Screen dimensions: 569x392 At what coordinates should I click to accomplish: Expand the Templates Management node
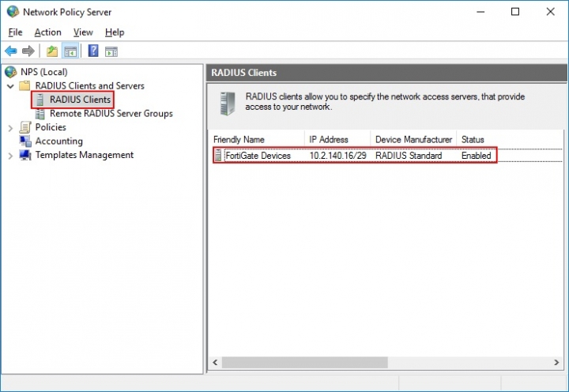[x=10, y=156]
